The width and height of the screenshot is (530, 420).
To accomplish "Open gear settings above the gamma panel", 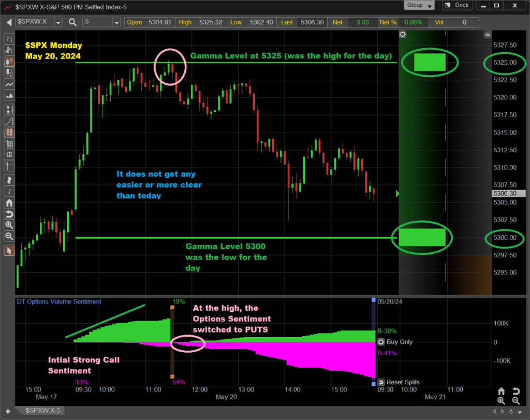I will point(403,34).
